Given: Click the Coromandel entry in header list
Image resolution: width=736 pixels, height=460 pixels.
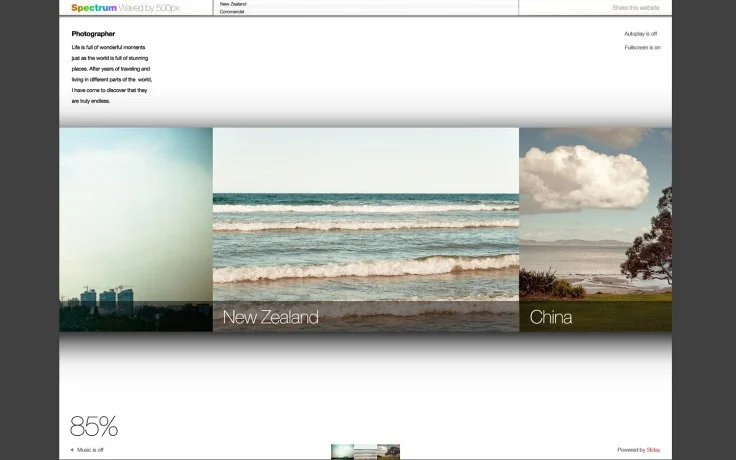Looking at the screenshot, I should coord(232,11).
